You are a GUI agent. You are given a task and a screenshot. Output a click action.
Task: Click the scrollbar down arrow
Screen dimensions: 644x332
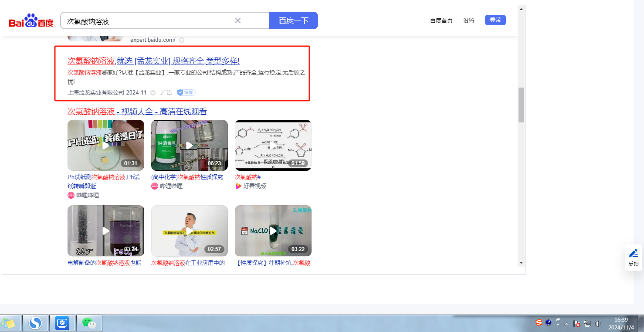pyautogui.click(x=521, y=263)
